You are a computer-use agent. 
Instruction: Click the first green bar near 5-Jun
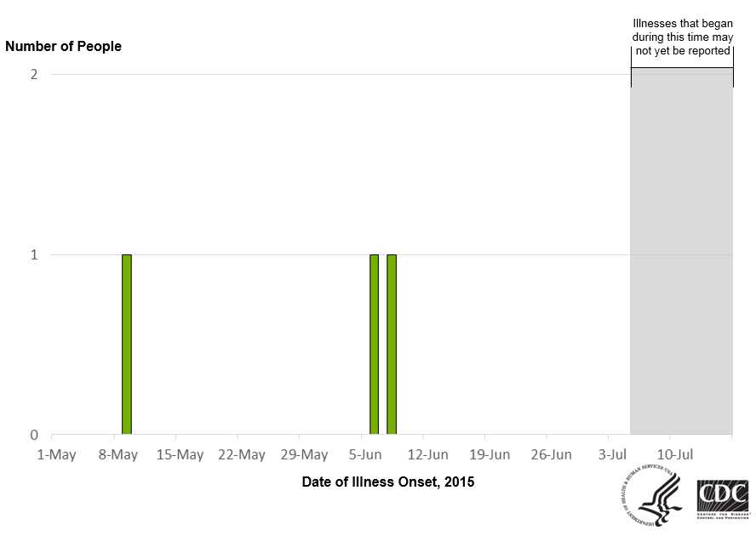[x=374, y=344]
